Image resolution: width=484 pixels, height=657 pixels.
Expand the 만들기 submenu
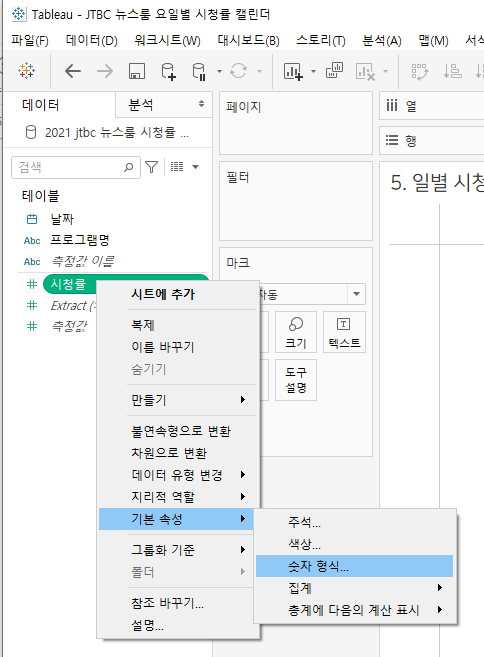(177, 400)
